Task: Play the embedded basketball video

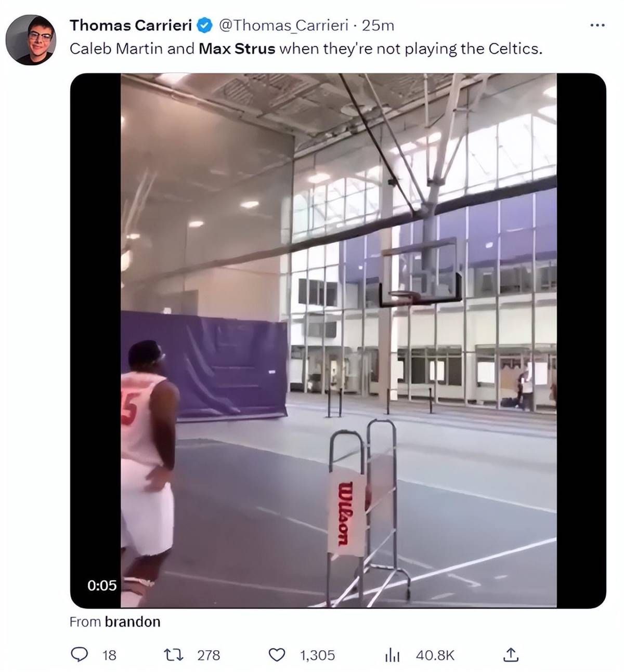Action: click(x=338, y=340)
